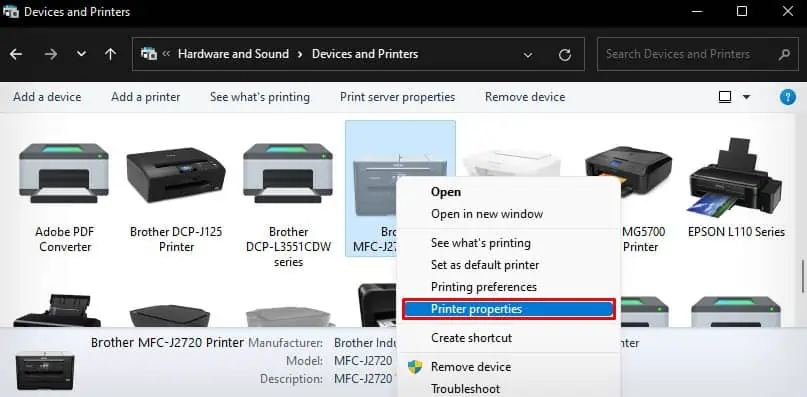
Task: Open recent locations dropdown chevron
Action: tap(81, 54)
